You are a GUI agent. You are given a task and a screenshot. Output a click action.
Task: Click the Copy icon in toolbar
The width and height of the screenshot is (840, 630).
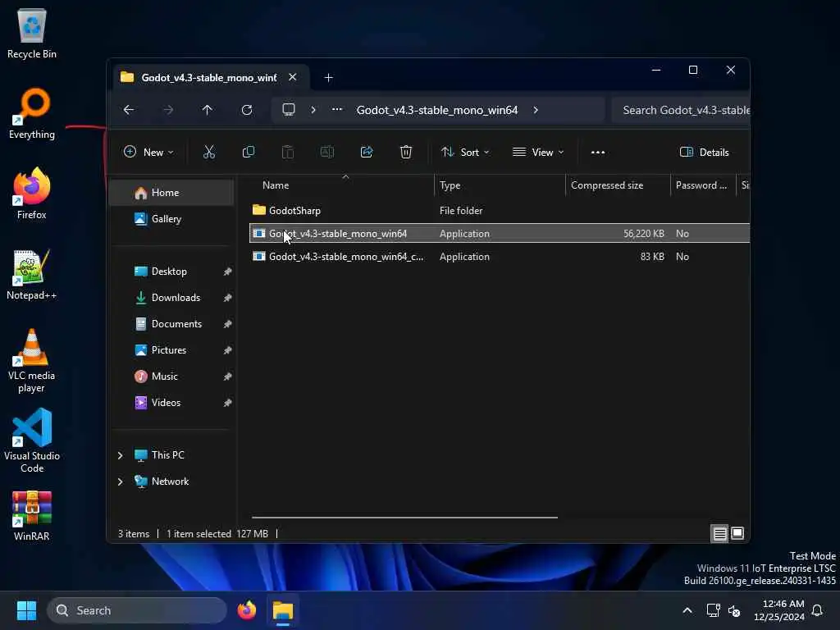248,152
